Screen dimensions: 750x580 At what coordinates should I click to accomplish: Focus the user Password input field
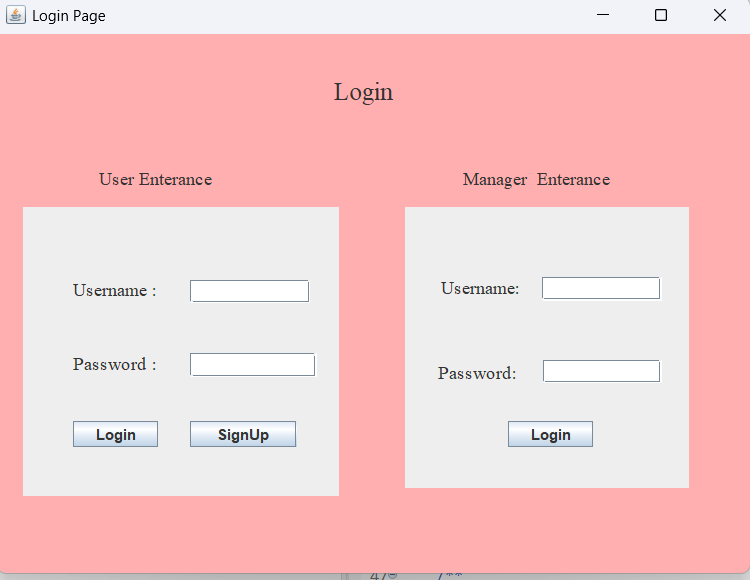tap(252, 365)
